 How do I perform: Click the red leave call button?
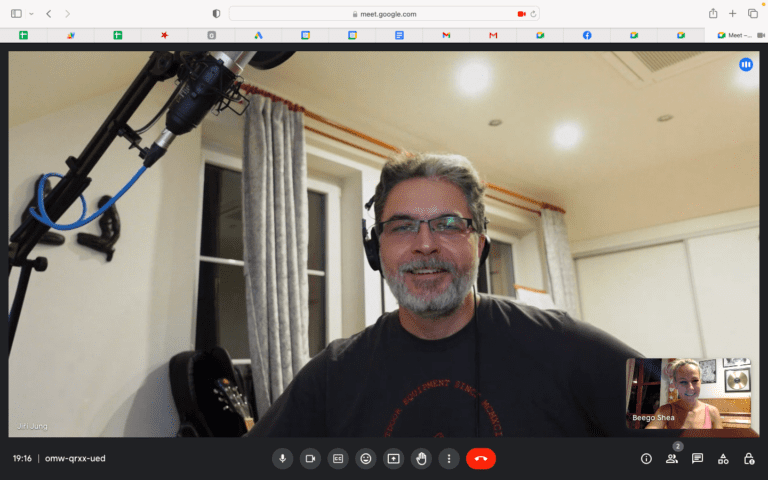pos(481,458)
